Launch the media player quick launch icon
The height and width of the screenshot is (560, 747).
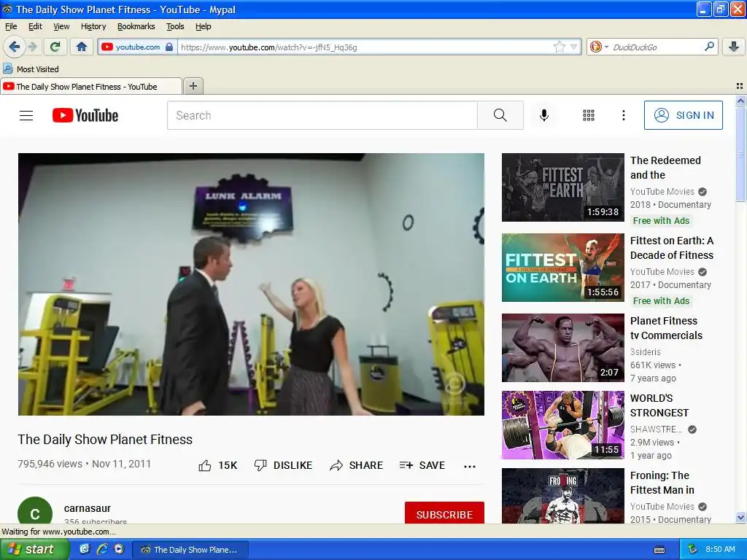point(119,549)
